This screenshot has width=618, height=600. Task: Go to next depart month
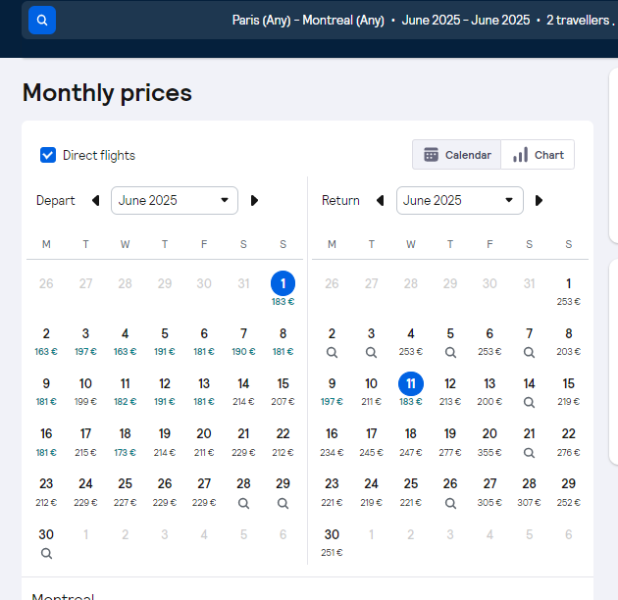click(x=254, y=201)
